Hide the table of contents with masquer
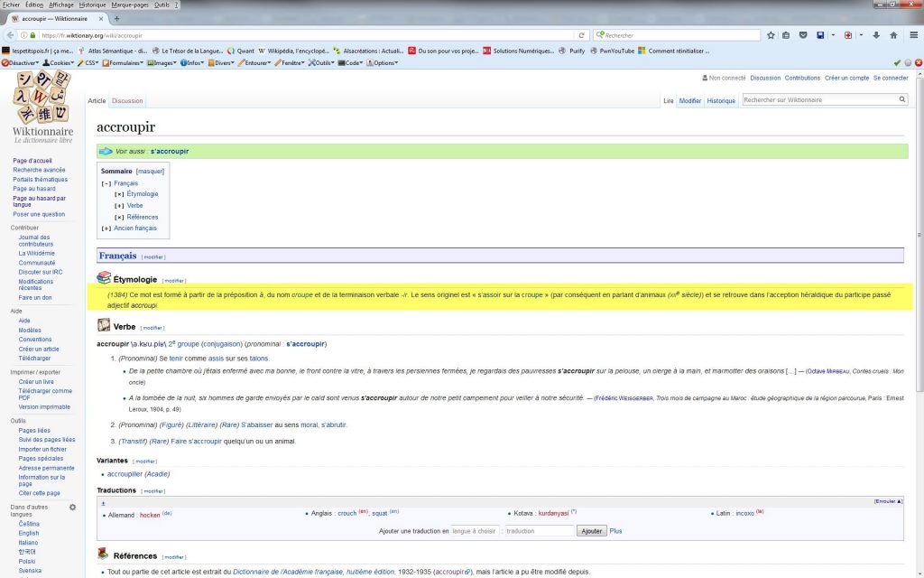Image resolution: width=924 pixels, height=578 pixels. (x=150, y=171)
